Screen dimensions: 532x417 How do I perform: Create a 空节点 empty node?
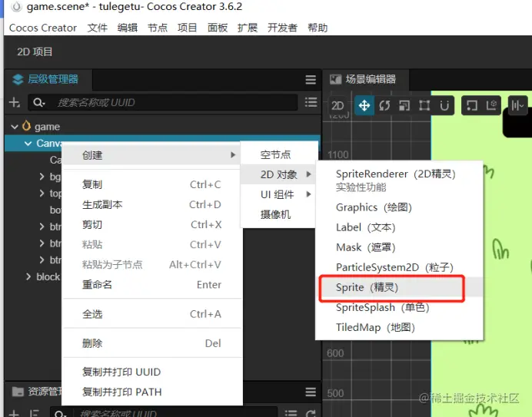click(x=279, y=154)
